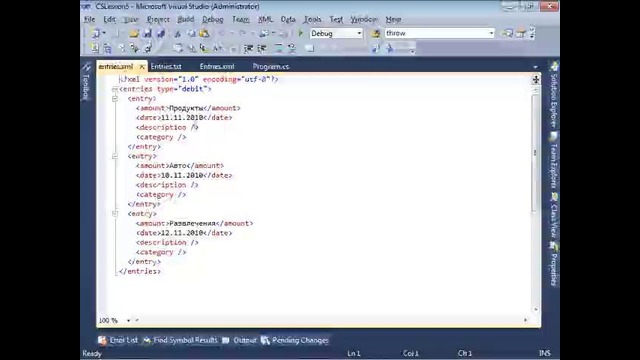Open the Debug menu
The image size is (640, 360).
click(213, 19)
